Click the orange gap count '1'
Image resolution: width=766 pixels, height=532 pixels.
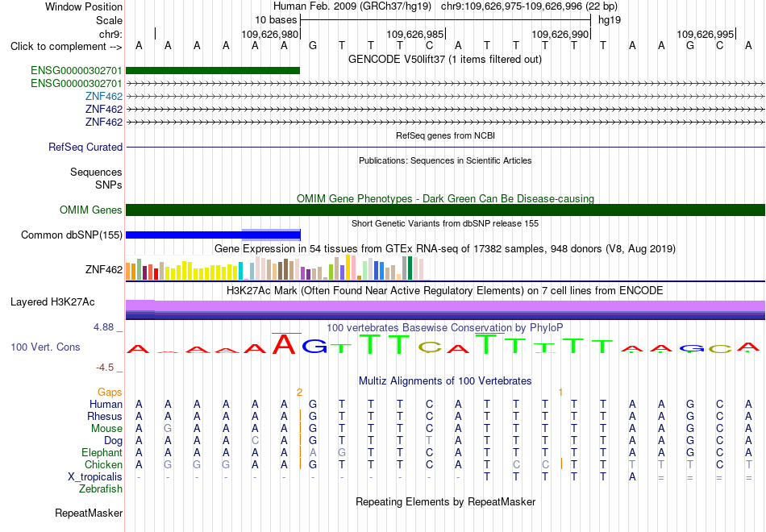point(561,393)
